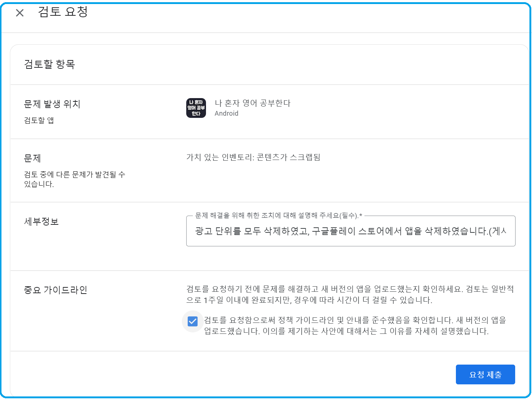Click the app name 나 혼자 영어 공부한다
The height and width of the screenshot is (399, 532).
(252, 103)
